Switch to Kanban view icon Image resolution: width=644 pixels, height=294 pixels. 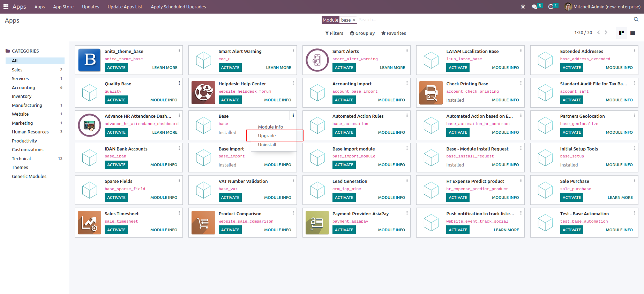click(x=621, y=33)
